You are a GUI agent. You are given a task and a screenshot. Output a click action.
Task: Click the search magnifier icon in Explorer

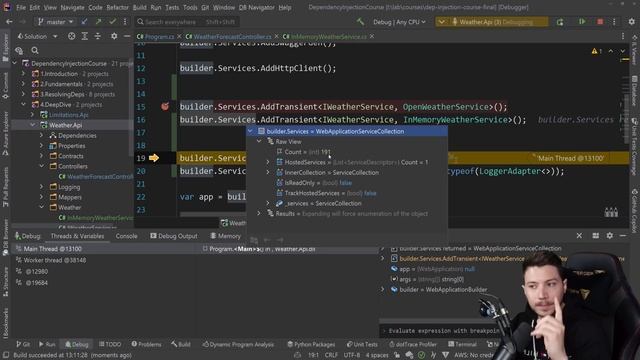coord(35,50)
